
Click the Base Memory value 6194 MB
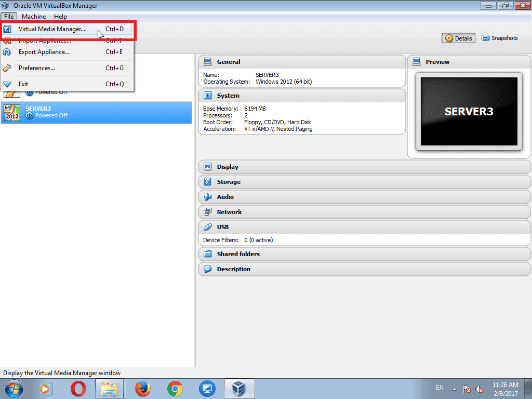pyautogui.click(x=255, y=109)
